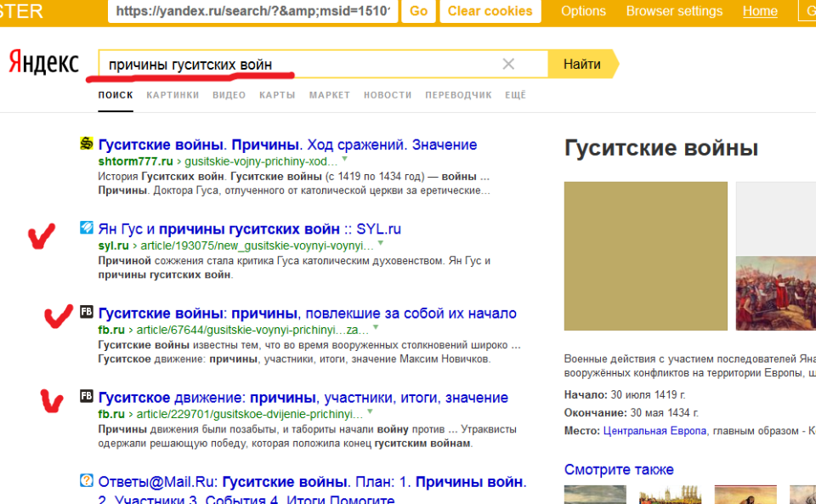
Task: Open result 'Гуситские войны: причины, повлекшие за собой их начало'
Action: 308,313
